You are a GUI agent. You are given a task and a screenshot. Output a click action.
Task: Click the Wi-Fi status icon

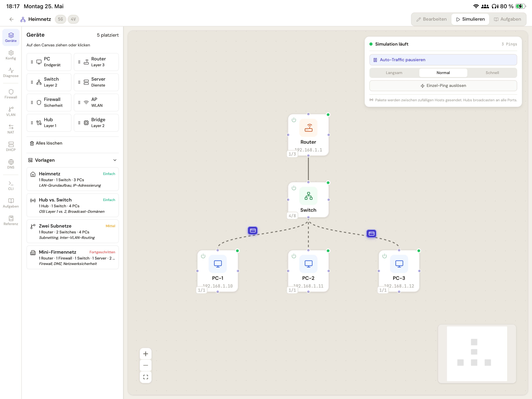476,6
